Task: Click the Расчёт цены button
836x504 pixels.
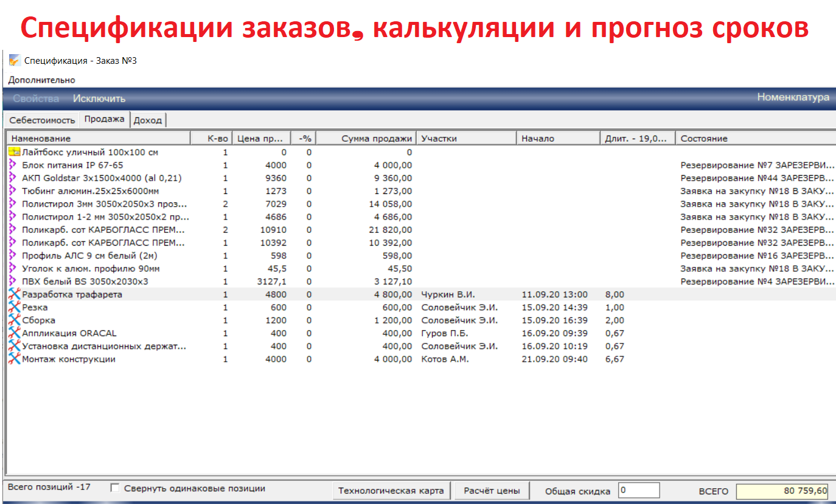Action: click(491, 489)
